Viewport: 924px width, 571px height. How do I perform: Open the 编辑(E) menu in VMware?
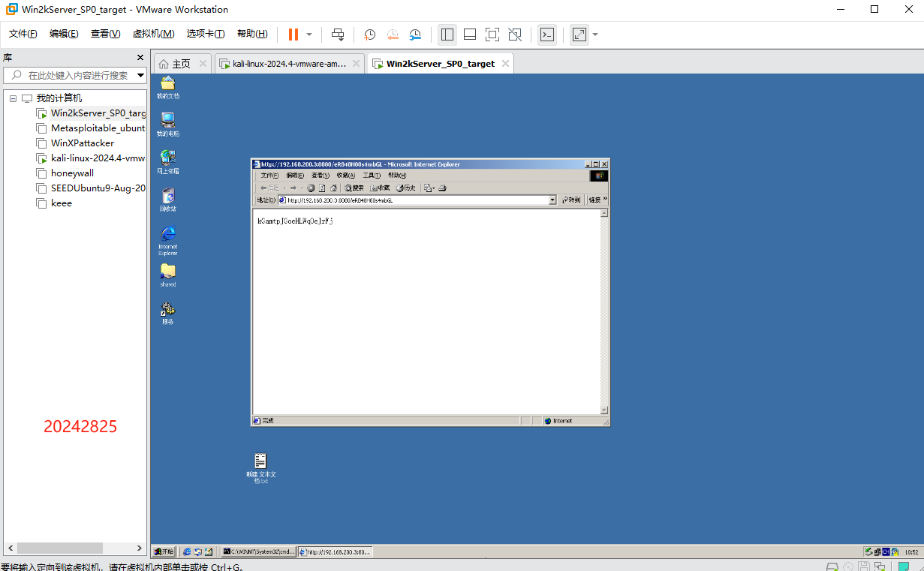[x=64, y=34]
